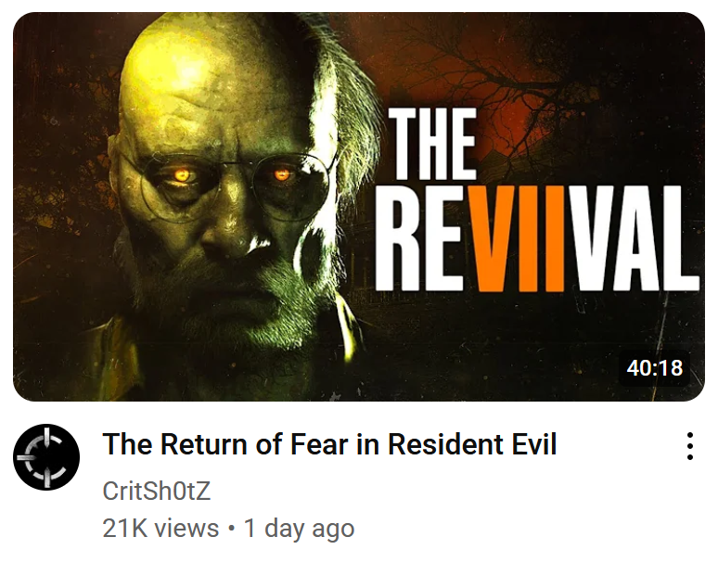Click the word THE in thumbnail artwork
Image resolution: width=718 pixels, height=588 pixels.
tap(432, 144)
